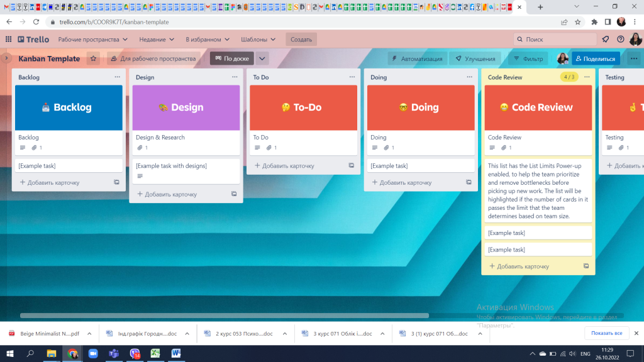Create card from template in Backlog list
The image size is (644, 362).
[116, 182]
